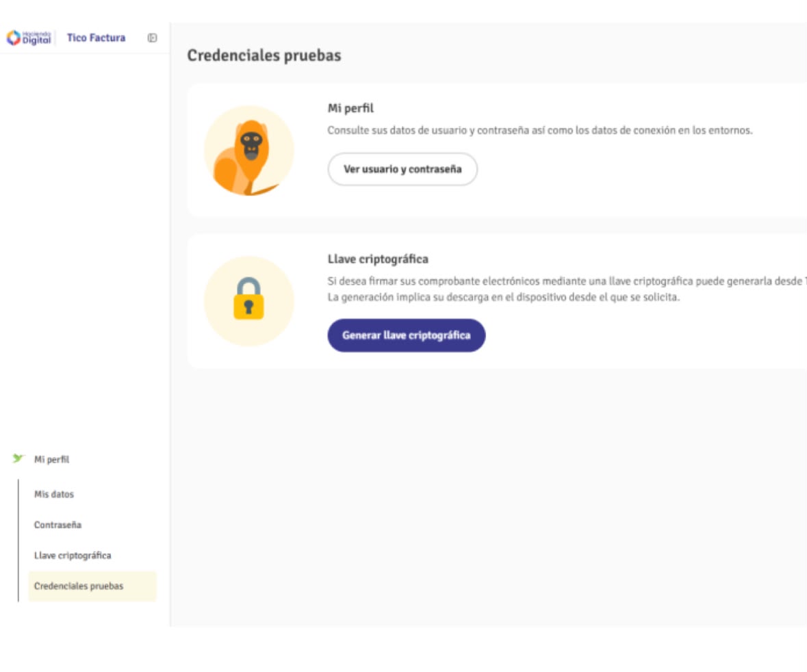Click the Digital wordmark in header
Screen dimensions: 807x672
(x=36, y=40)
